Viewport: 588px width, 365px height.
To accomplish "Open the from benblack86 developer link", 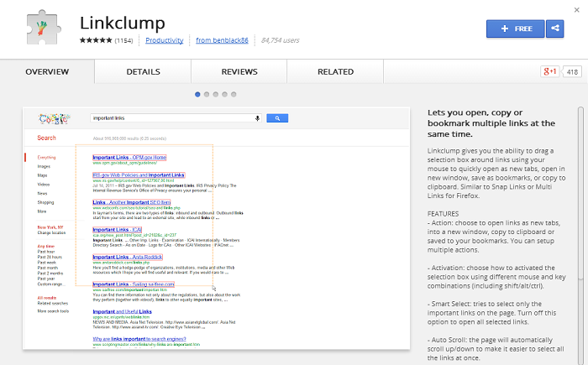I will click(x=222, y=40).
